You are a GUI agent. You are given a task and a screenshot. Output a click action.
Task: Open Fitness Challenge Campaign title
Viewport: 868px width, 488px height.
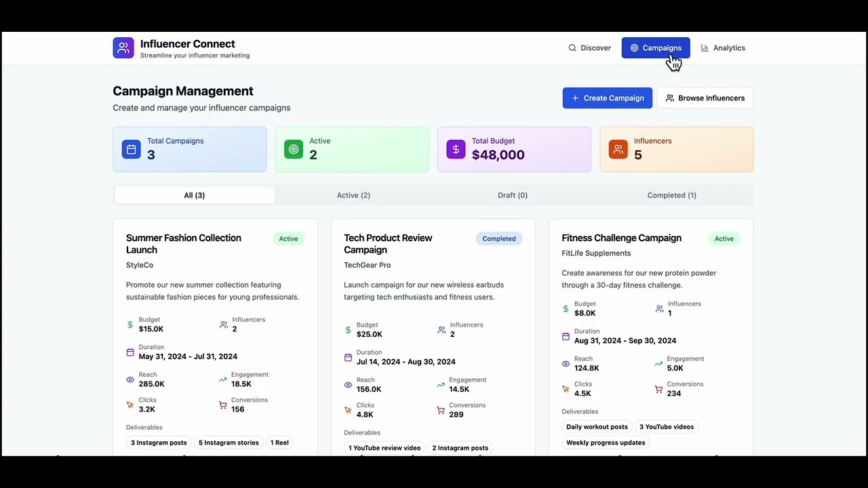621,238
